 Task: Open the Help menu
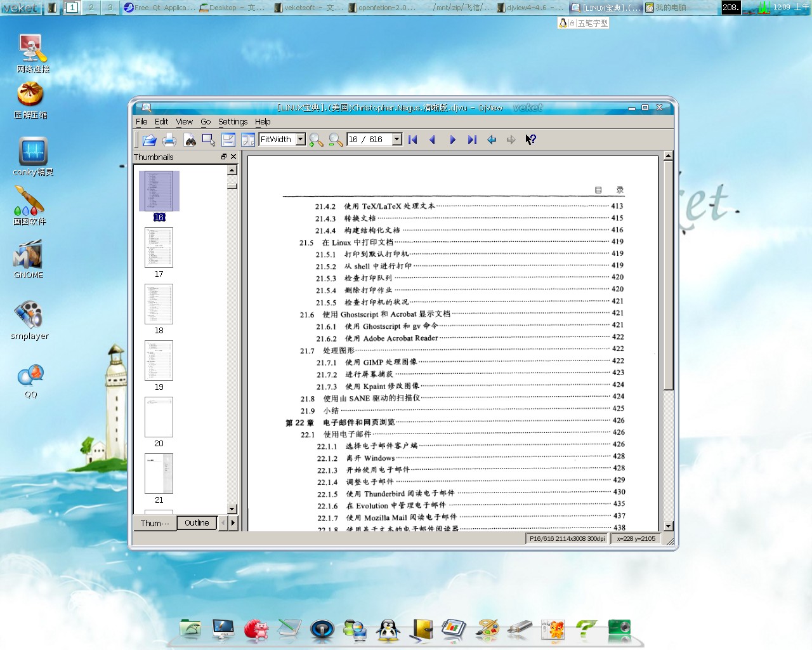263,121
